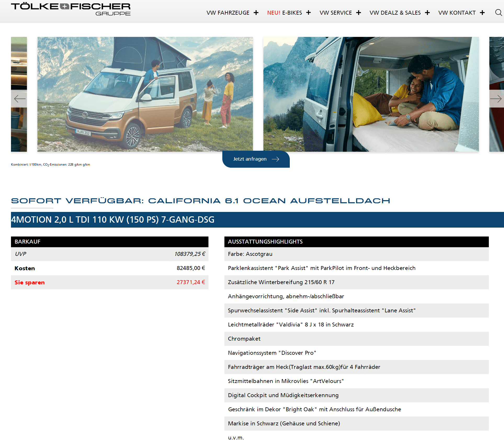Click the Tölke+Fischer Gruppe logo
The width and height of the screenshot is (504, 445).
pyautogui.click(x=71, y=9)
